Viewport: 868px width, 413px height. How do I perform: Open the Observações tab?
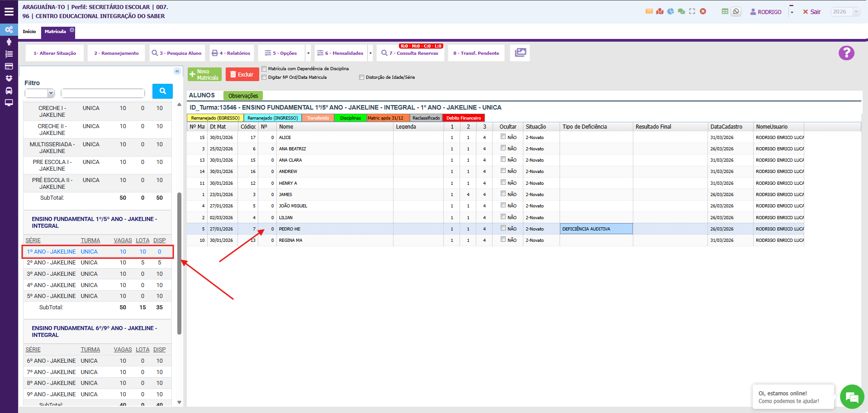coord(243,96)
